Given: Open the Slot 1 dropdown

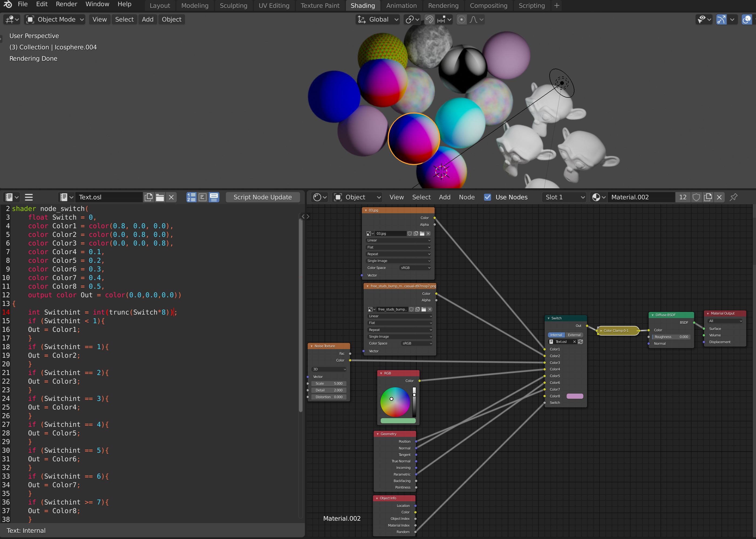Looking at the screenshot, I should [564, 197].
